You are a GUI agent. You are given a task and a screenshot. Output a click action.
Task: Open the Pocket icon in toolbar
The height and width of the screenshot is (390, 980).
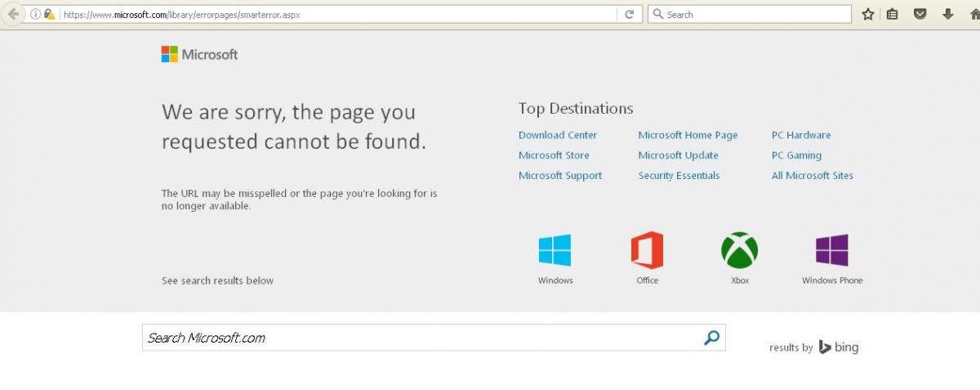click(x=920, y=14)
